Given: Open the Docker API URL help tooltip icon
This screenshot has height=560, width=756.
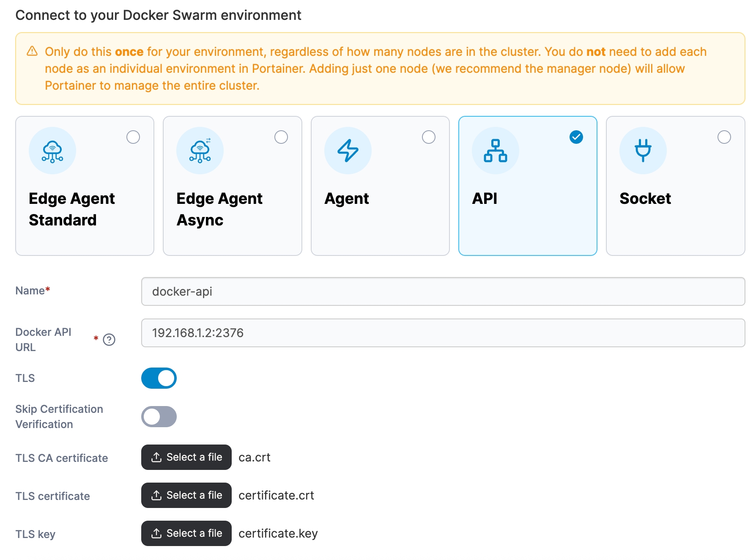Looking at the screenshot, I should point(109,340).
